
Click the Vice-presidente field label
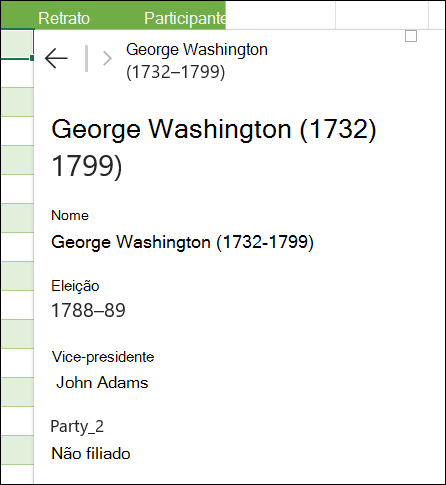pyautogui.click(x=103, y=357)
